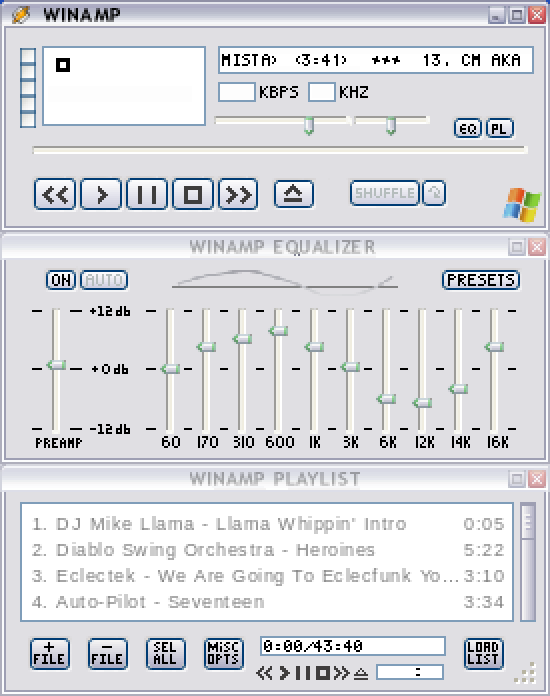This screenshot has height=696, width=550.
Task: Minimize the main Winamp window
Action: click(496, 15)
